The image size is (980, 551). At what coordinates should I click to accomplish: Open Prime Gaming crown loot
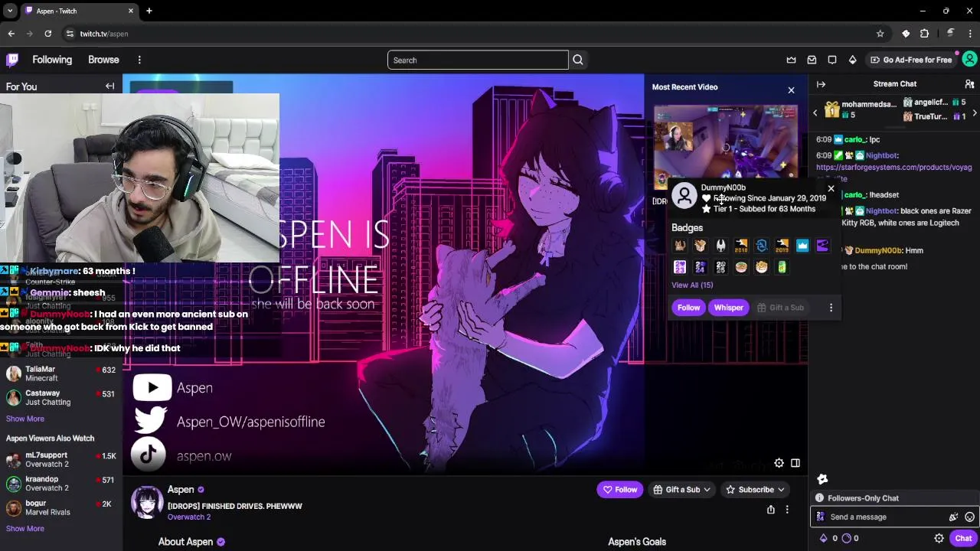pos(791,60)
